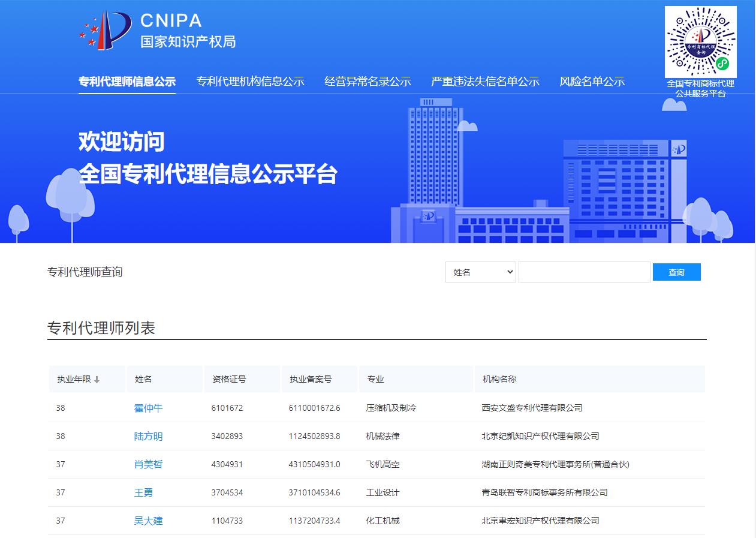Click the 资格证号 column header
The image size is (756, 538).
229,379
